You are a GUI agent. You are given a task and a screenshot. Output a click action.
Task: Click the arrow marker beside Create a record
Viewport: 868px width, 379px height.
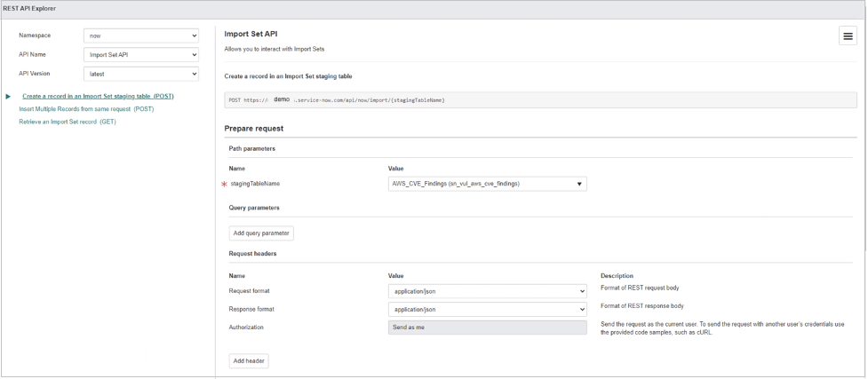pos(8,96)
